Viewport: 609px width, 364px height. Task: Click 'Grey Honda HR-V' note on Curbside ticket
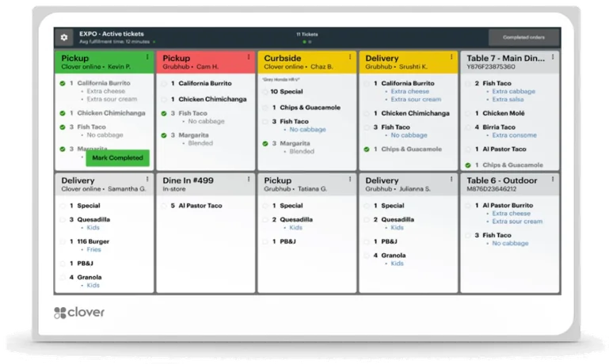pos(281,80)
